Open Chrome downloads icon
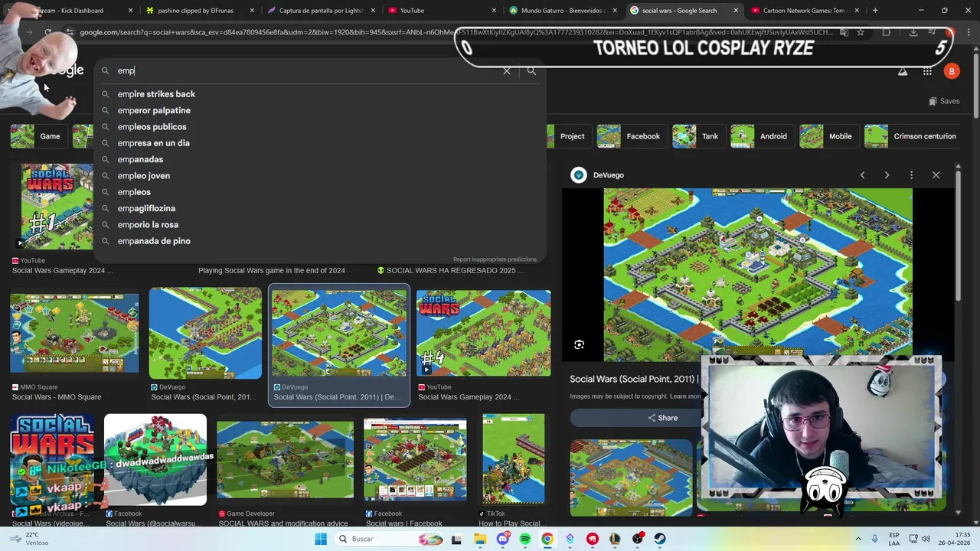Screen dimensions: 980x551 click(913, 32)
